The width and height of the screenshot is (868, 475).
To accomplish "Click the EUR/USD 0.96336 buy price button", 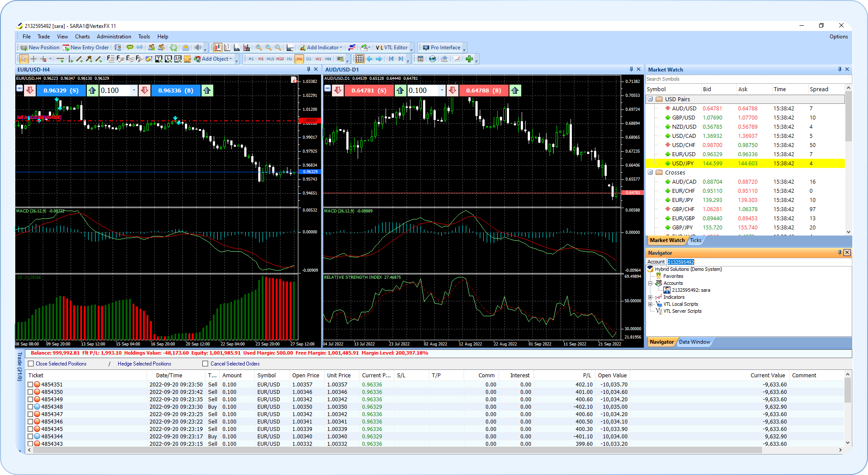I will (x=175, y=90).
